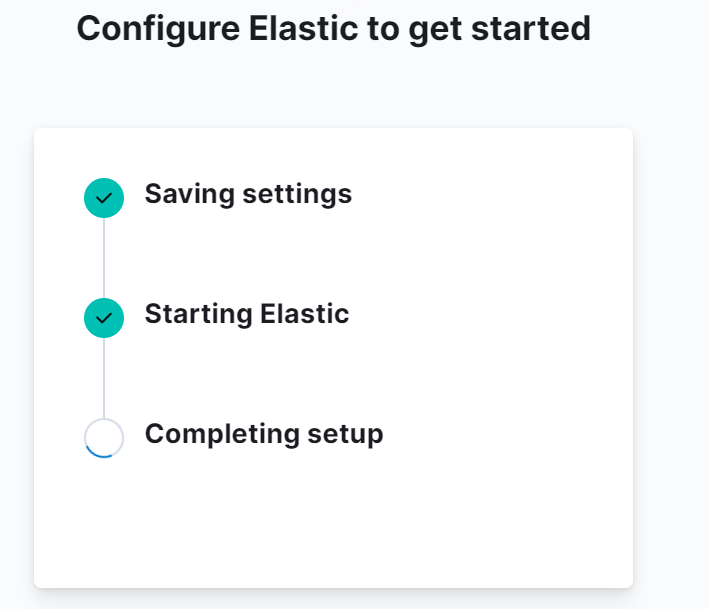Select the 'Completing setup' step title
This screenshot has width=709, height=609.
264,434
